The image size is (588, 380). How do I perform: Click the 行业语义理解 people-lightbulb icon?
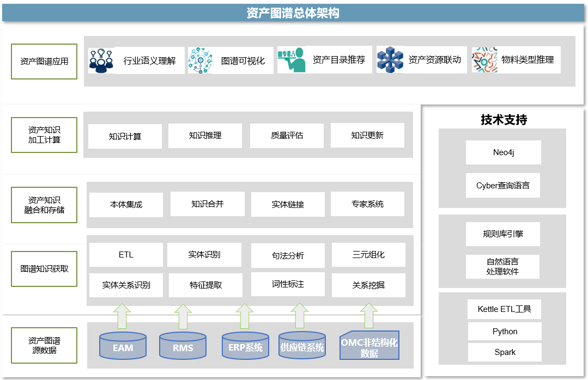point(101,60)
